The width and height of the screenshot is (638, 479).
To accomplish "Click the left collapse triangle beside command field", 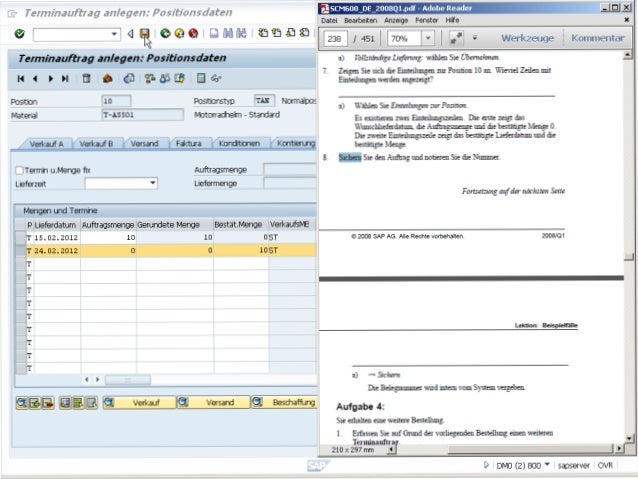I will click(130, 34).
